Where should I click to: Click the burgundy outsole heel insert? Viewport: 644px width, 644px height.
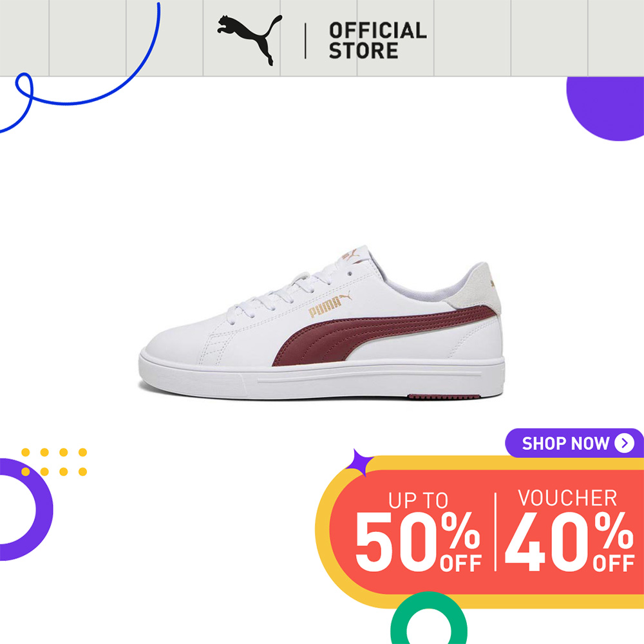[x=443, y=396]
